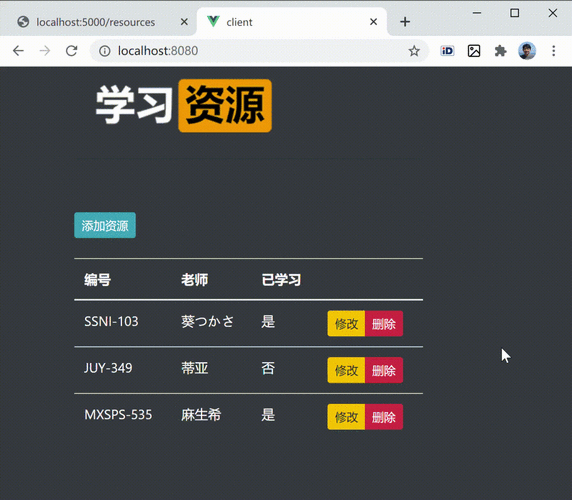The height and width of the screenshot is (500, 572).
Task: Click the teacher name 葵つかさ
Action: (207, 322)
